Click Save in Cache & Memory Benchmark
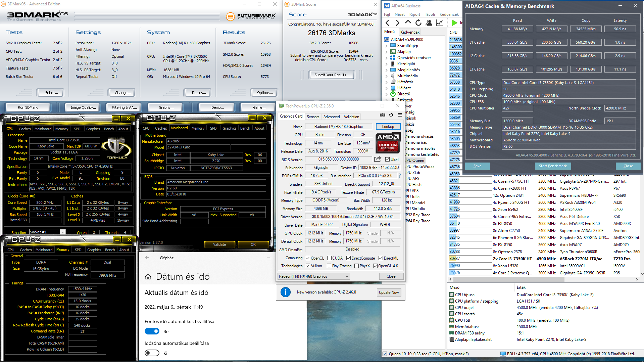644x362 pixels. (477, 166)
